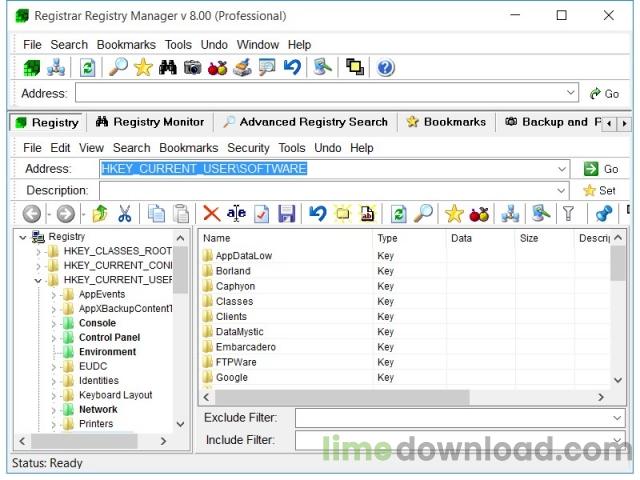Click the blue floppy disk save icon

(287, 213)
